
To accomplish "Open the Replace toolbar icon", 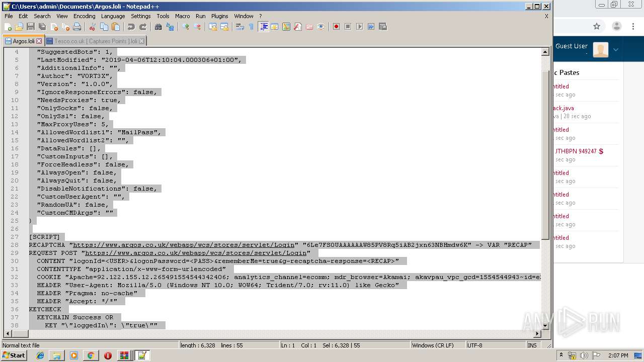I will coord(170,27).
